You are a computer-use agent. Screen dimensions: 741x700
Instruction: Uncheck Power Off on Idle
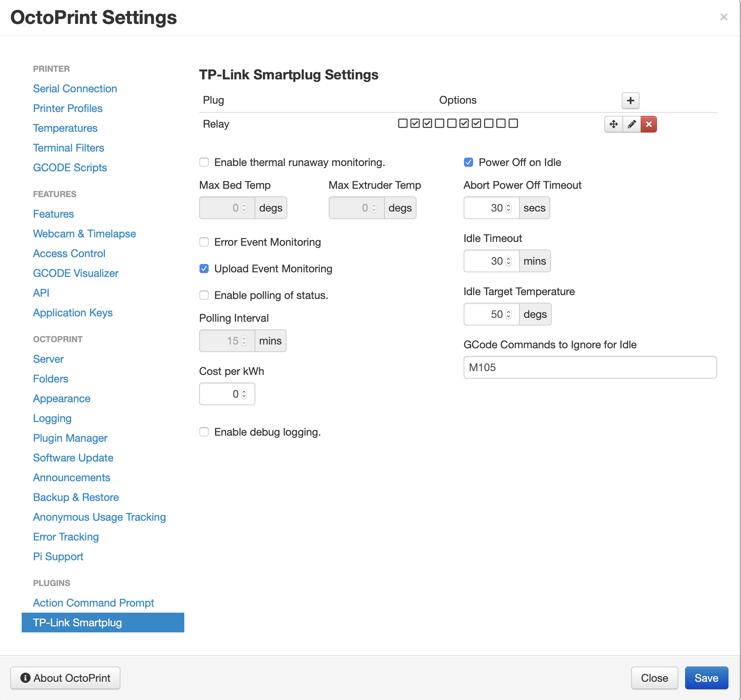[469, 163]
